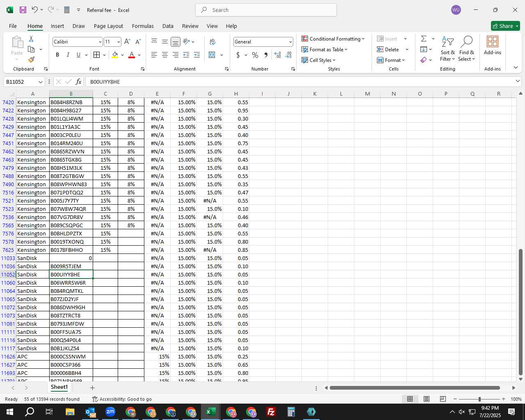Image resolution: width=525 pixels, height=420 pixels.
Task: Toggle Wrap Text
Action: 212,41
